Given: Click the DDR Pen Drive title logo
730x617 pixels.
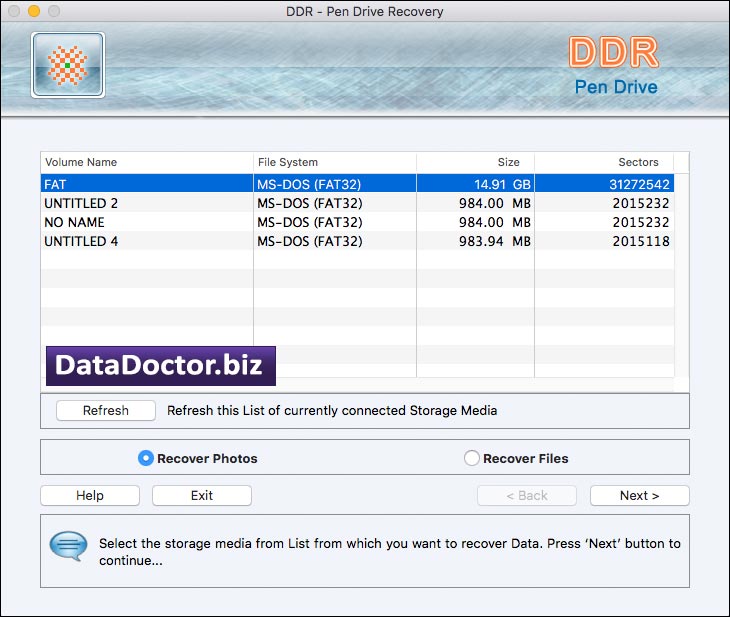Looking at the screenshot, I should tap(614, 66).
